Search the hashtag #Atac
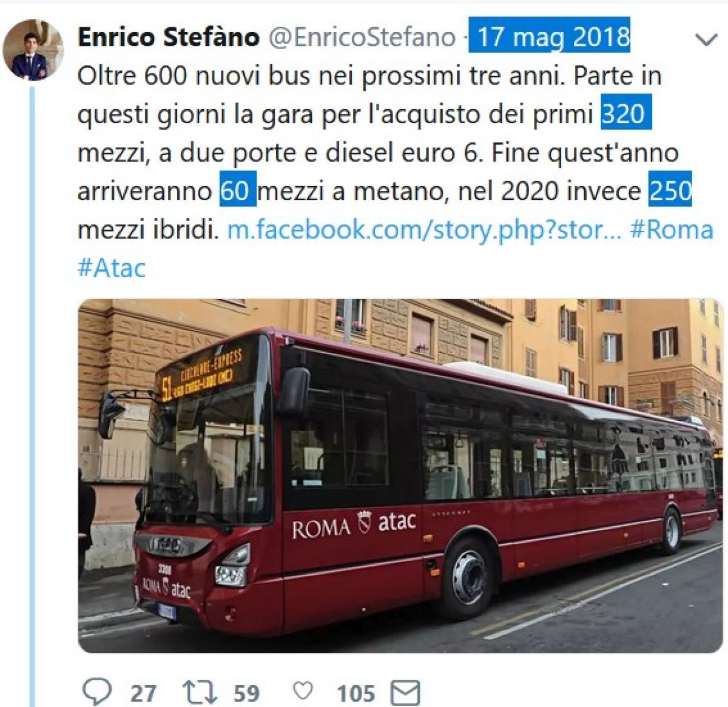This screenshot has height=707, width=728. [x=111, y=267]
